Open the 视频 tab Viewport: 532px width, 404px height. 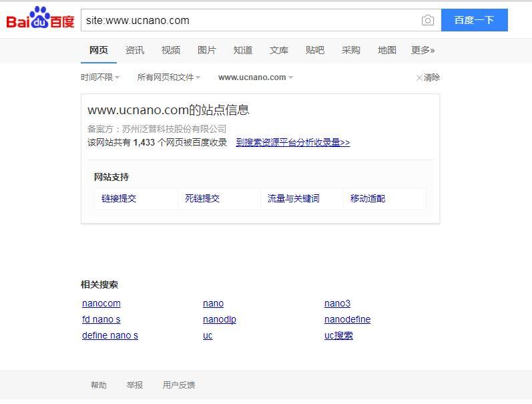pos(171,50)
